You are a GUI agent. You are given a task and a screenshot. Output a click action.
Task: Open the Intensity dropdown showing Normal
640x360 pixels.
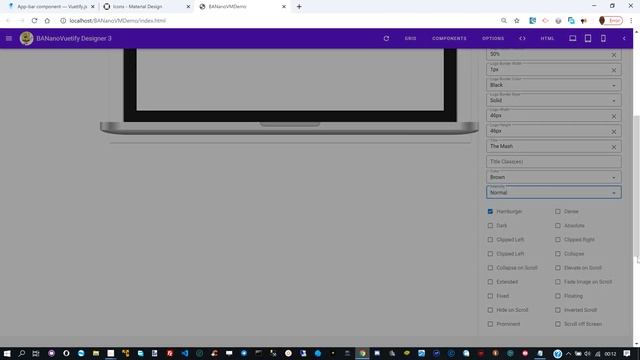pyautogui.click(x=554, y=193)
